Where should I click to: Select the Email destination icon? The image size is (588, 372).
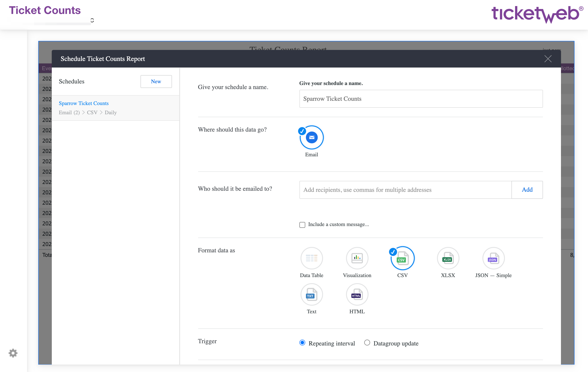pyautogui.click(x=312, y=137)
